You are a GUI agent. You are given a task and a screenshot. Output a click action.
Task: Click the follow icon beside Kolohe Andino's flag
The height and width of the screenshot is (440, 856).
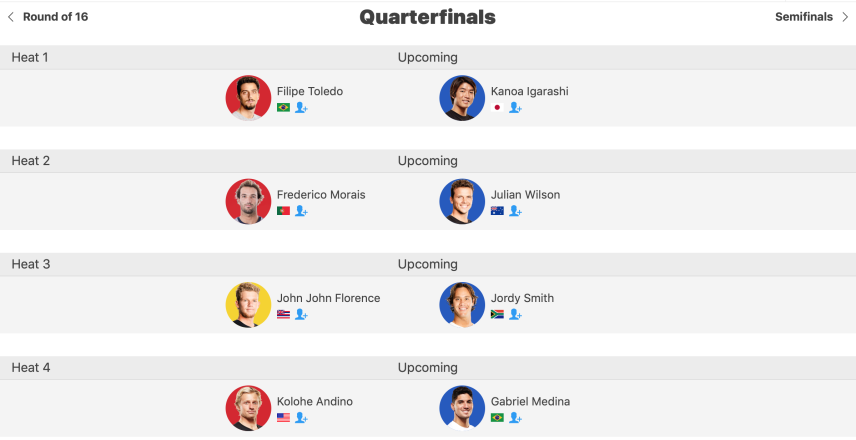[x=301, y=418]
